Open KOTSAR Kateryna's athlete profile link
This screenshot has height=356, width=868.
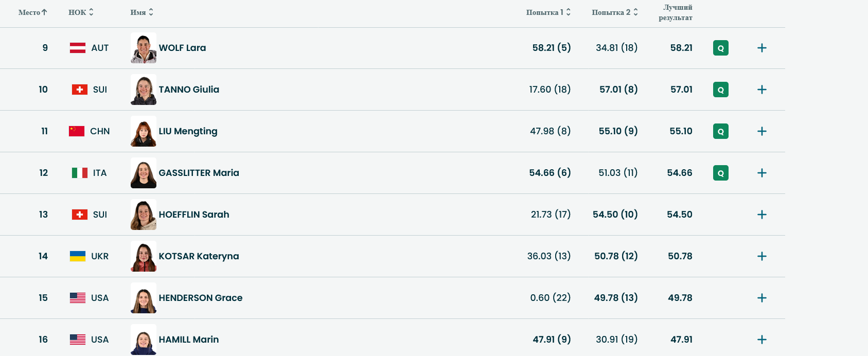point(199,256)
